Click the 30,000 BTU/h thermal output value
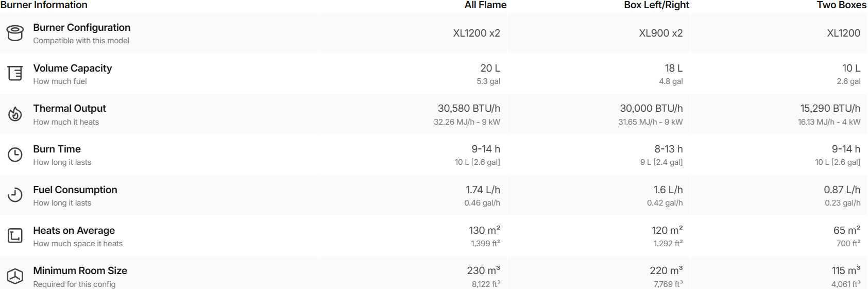868x289 pixels. pyautogui.click(x=651, y=108)
